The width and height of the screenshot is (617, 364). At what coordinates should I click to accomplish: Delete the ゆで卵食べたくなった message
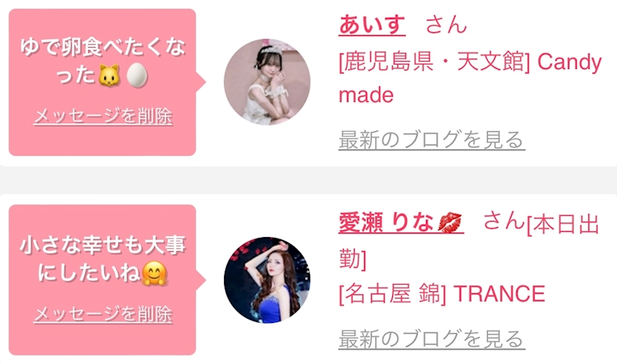[x=103, y=117]
